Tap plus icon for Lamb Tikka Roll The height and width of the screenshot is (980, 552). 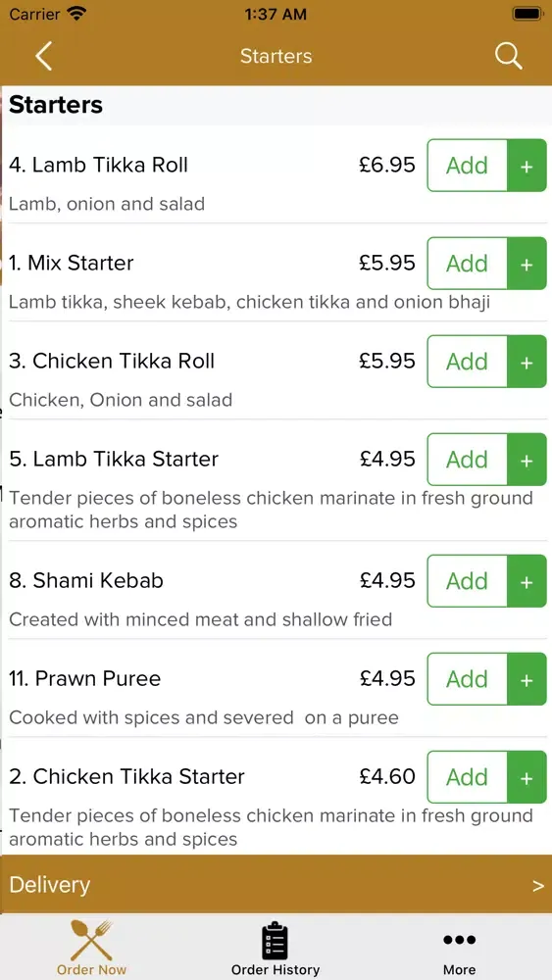pos(527,166)
